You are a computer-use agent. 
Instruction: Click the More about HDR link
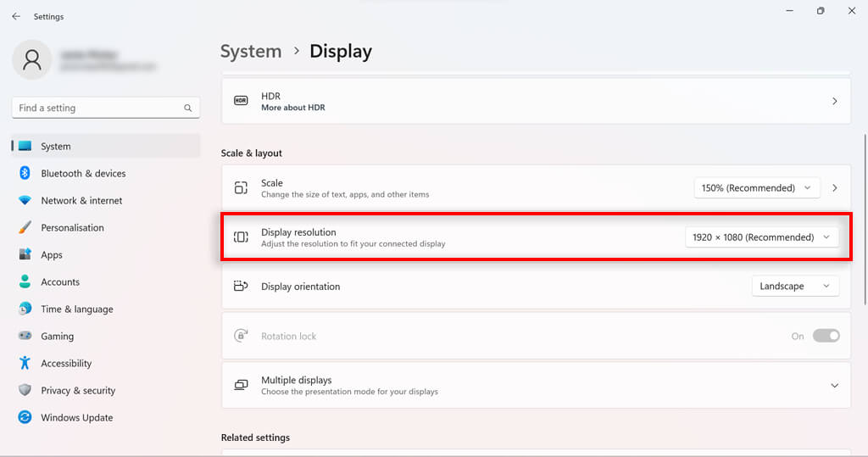point(292,108)
